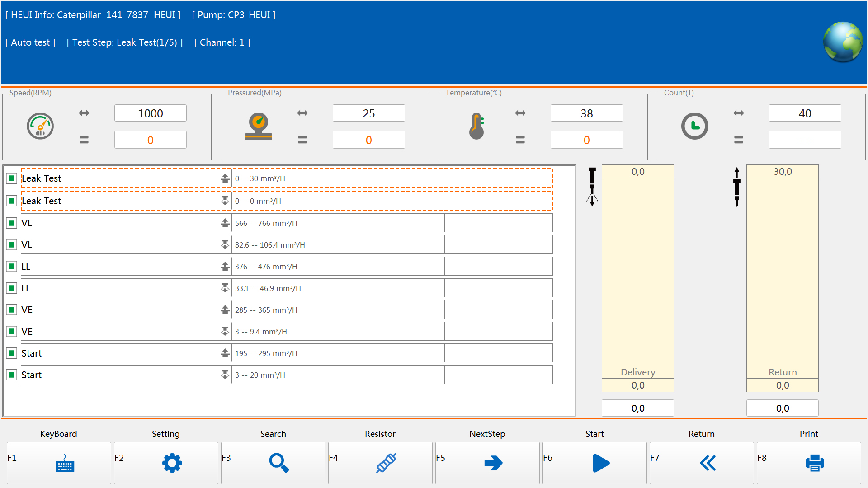
Task: Click upload arrow on first LL row
Action: 225,266
